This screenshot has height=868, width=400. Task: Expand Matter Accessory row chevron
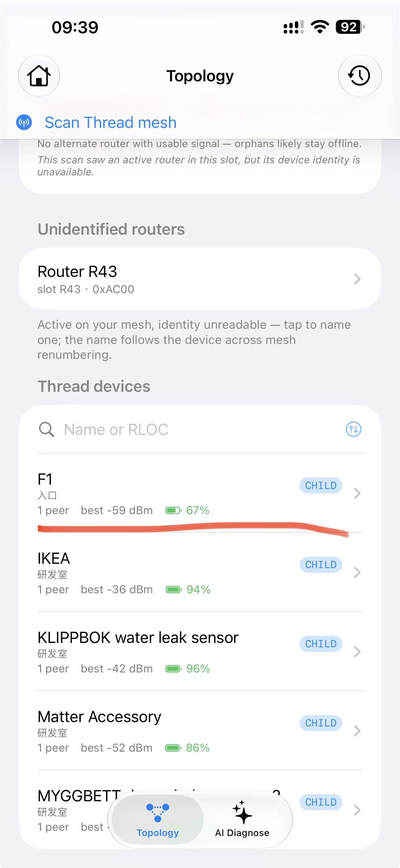pyautogui.click(x=357, y=731)
